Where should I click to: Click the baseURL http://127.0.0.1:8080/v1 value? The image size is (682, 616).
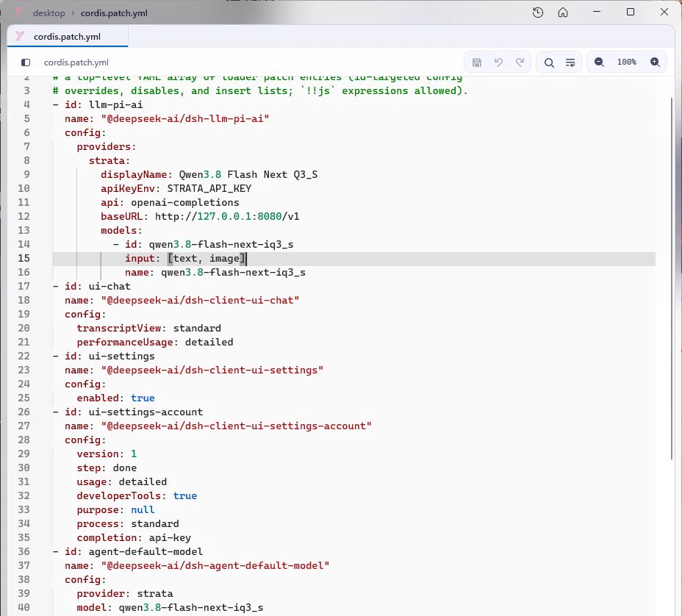227,217
